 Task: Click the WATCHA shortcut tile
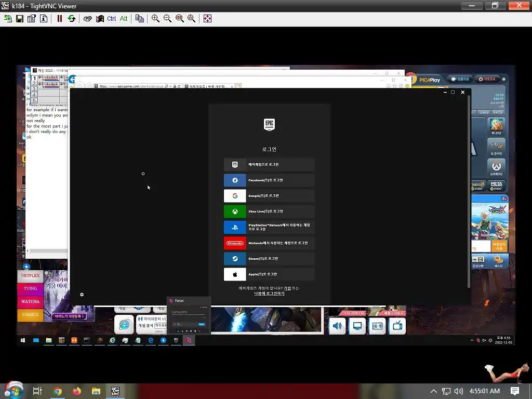coord(30,301)
